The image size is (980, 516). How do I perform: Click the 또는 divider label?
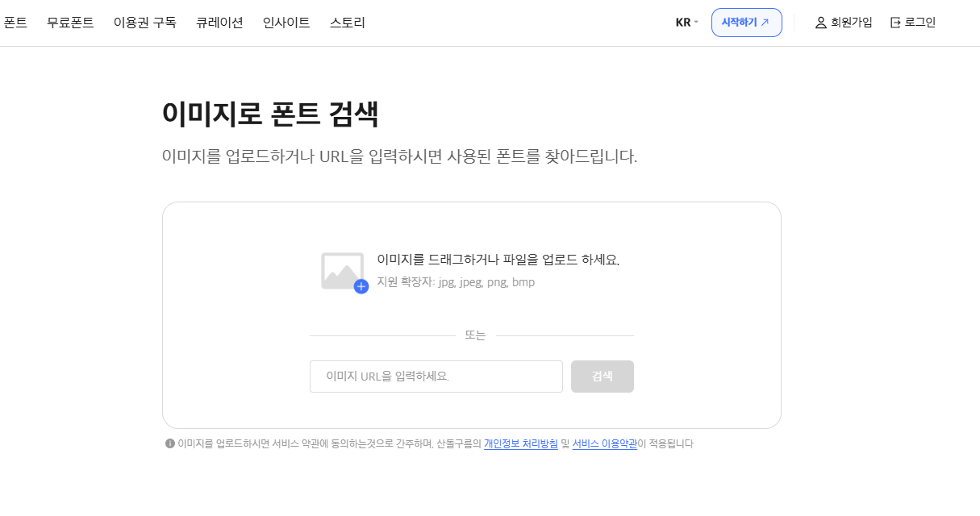tap(476, 335)
